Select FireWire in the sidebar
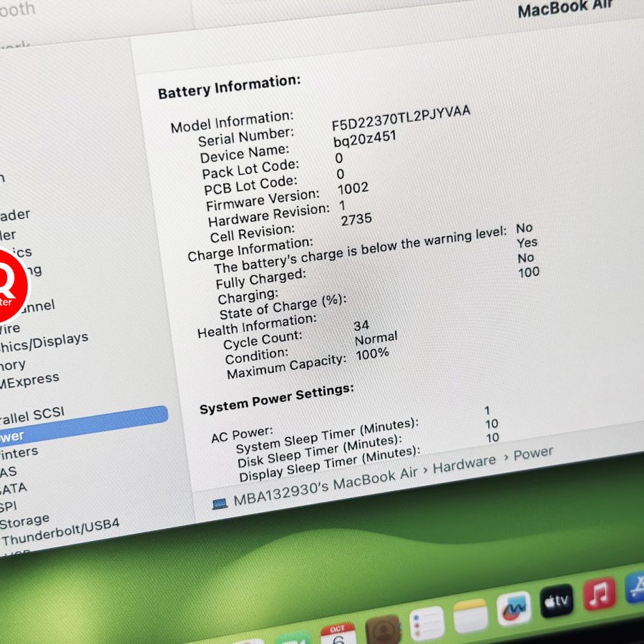This screenshot has width=644, height=644. (10, 328)
